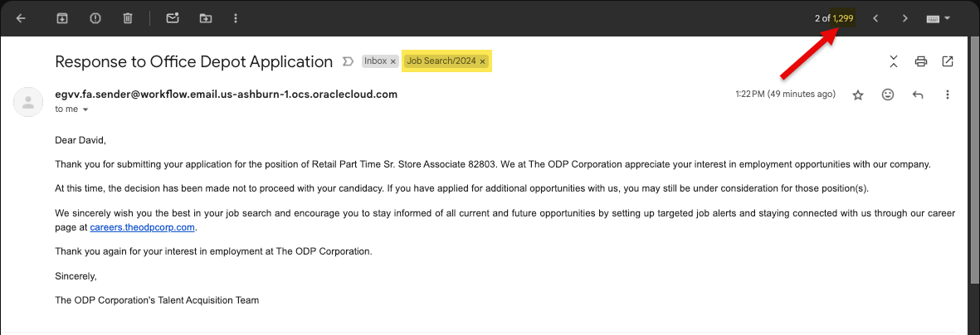980x335 pixels.
Task: Open the toolbar More options menu
Action: coord(236,18)
